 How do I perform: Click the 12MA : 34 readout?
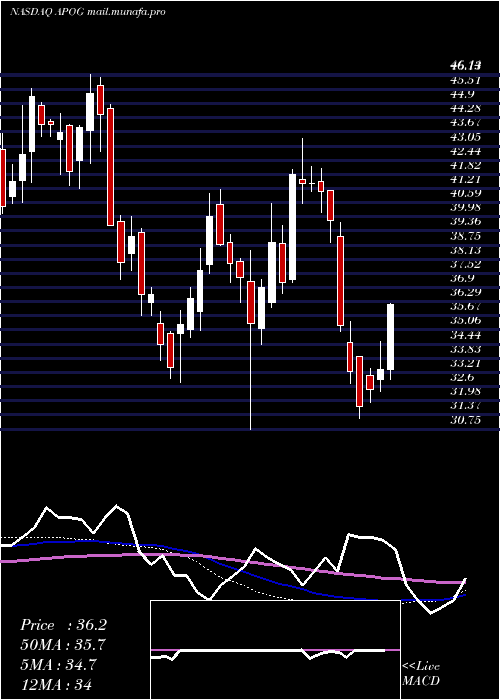(x=56, y=684)
